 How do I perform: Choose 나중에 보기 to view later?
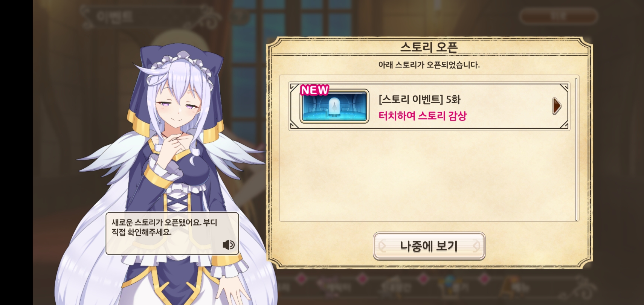point(429,246)
